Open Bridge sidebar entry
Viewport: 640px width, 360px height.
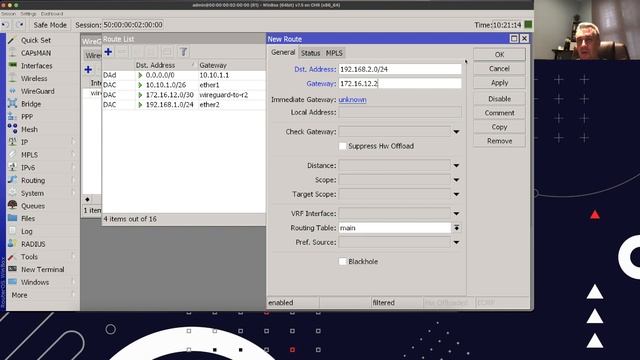point(31,104)
